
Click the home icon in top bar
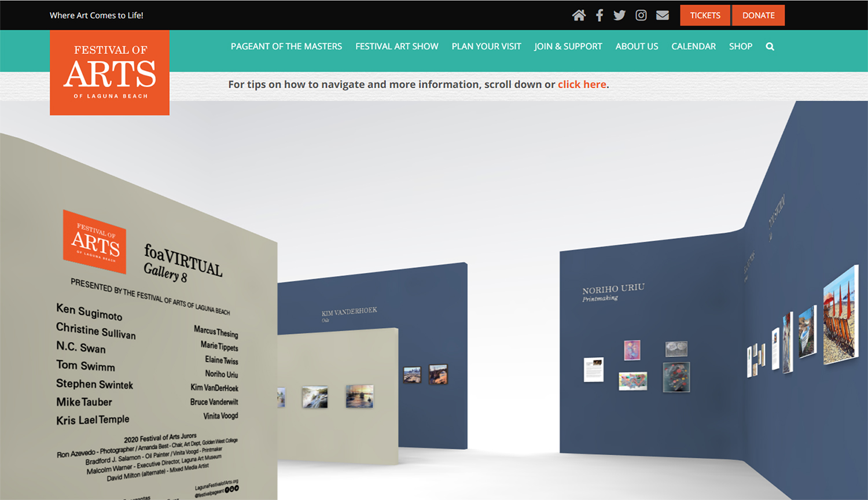click(579, 16)
